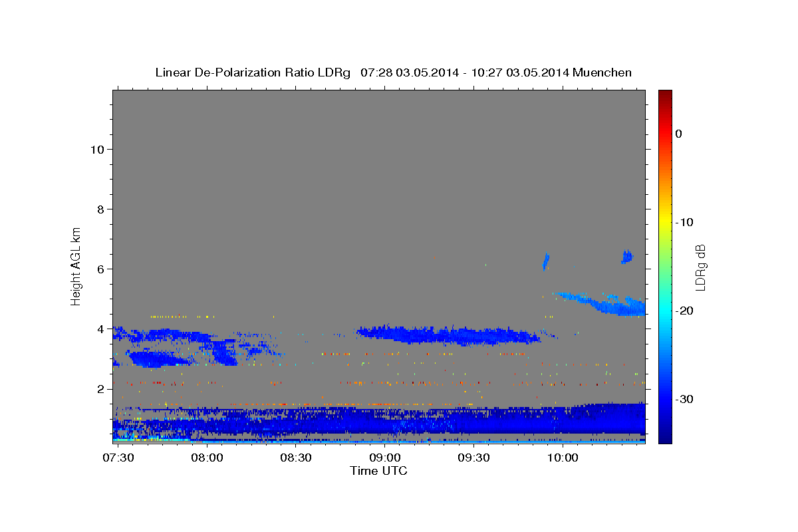Image resolution: width=798 pixels, height=532 pixels.
Task: Click the height tick label 10
Action: [98, 149]
